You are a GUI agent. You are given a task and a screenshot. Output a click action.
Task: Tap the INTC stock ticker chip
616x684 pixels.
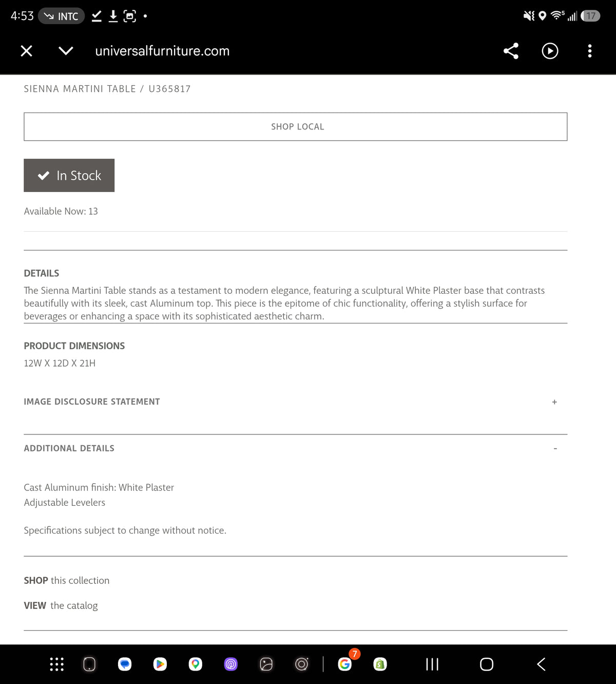[x=61, y=16]
